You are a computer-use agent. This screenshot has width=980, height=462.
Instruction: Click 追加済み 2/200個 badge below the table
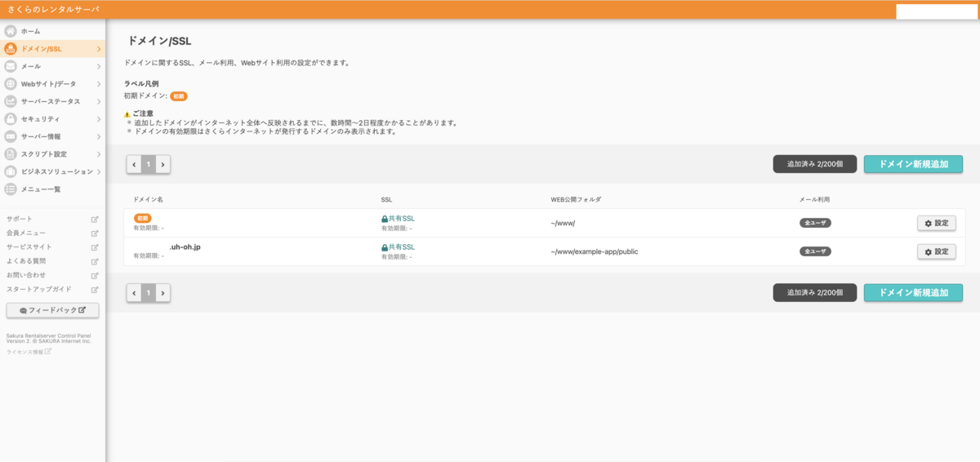coord(815,292)
